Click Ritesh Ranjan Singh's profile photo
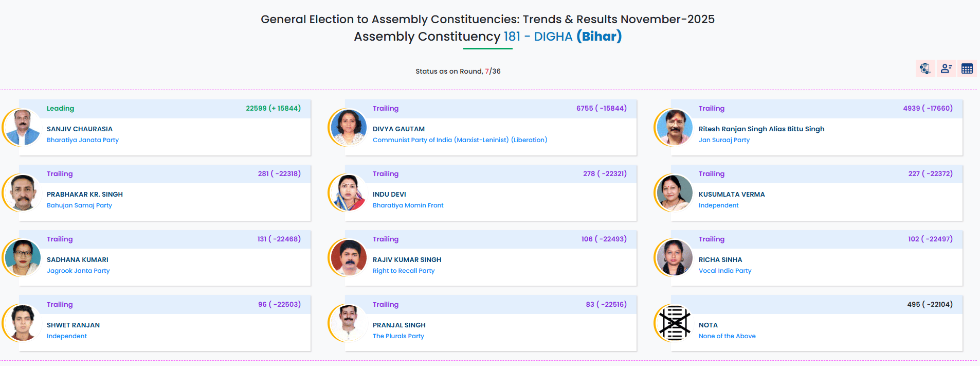 675,127
